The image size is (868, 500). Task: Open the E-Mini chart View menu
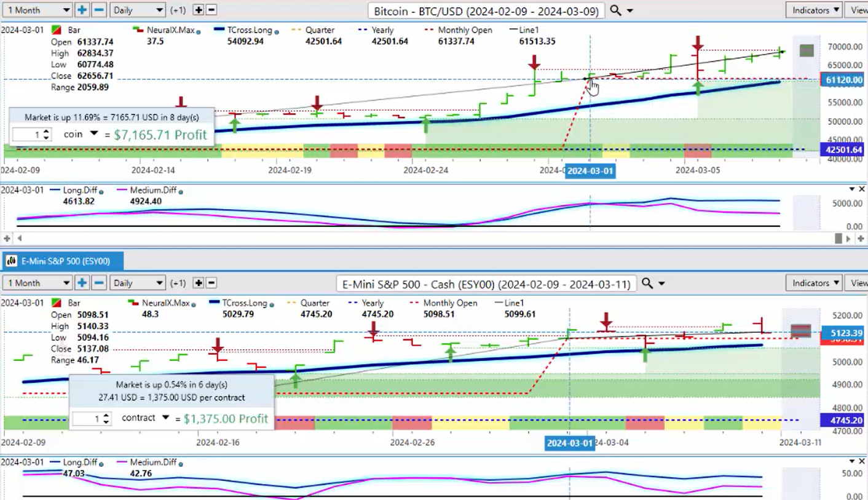click(857, 283)
